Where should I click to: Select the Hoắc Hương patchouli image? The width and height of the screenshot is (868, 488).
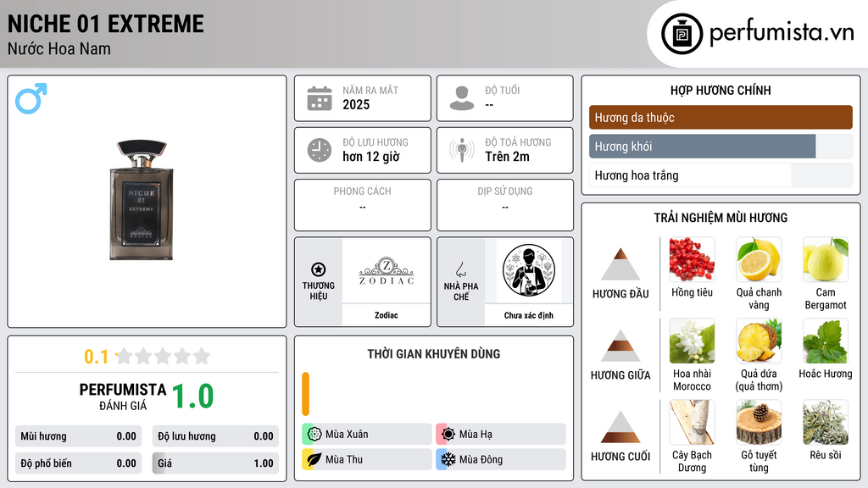point(826,341)
